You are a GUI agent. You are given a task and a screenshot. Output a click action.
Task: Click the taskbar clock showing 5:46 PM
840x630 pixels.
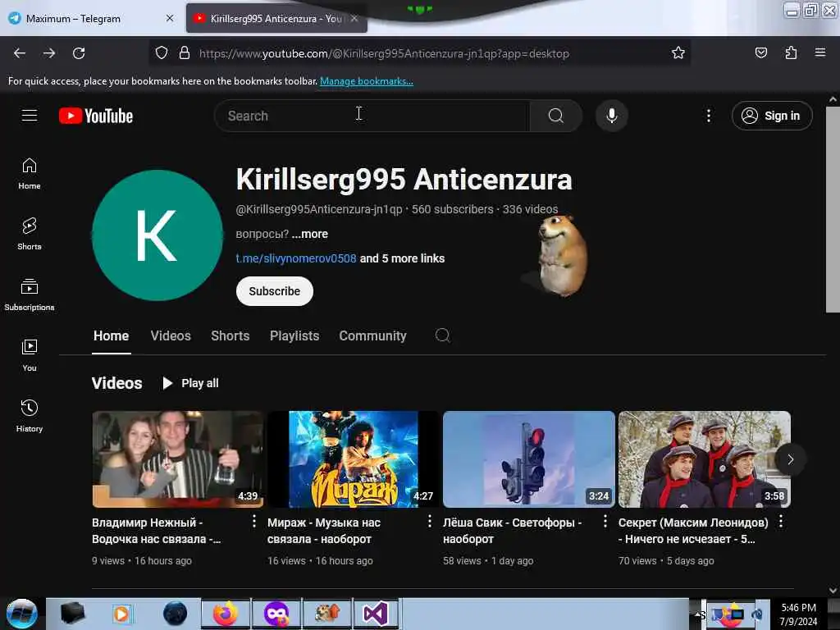pyautogui.click(x=798, y=614)
